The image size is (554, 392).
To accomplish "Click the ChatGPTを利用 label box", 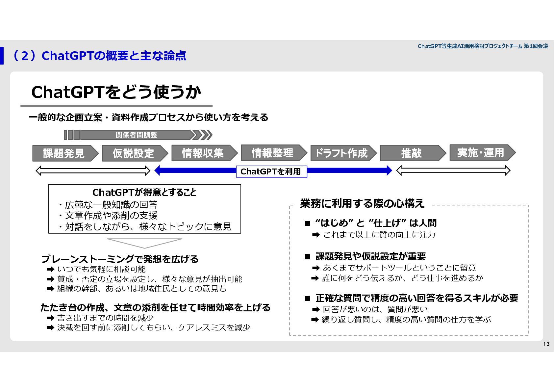I will click(x=271, y=171).
